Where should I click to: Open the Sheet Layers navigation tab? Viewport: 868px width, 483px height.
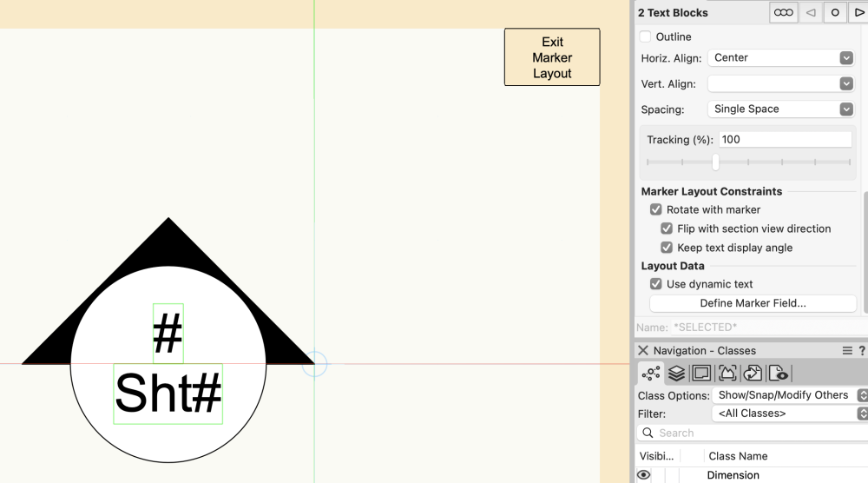(701, 374)
